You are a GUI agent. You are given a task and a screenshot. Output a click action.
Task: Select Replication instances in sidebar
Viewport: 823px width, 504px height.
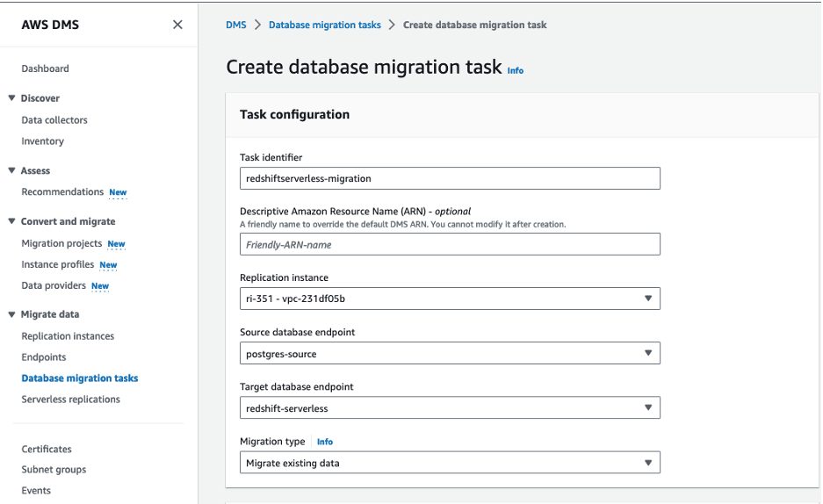pyautogui.click(x=68, y=336)
